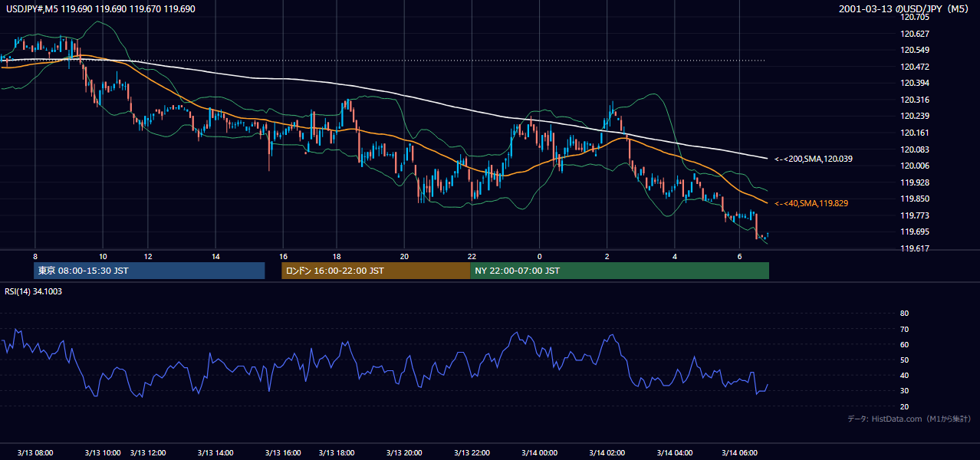
Task: Click price axis label 120.472
Action: (915, 67)
